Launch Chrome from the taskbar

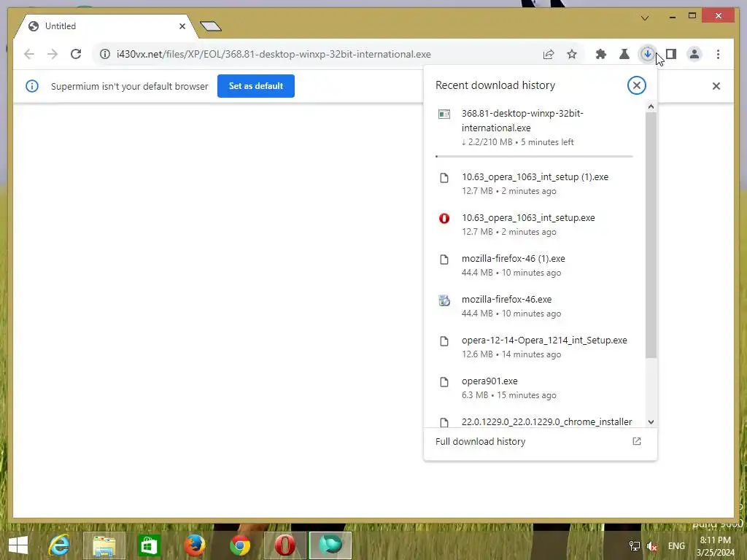point(239,545)
